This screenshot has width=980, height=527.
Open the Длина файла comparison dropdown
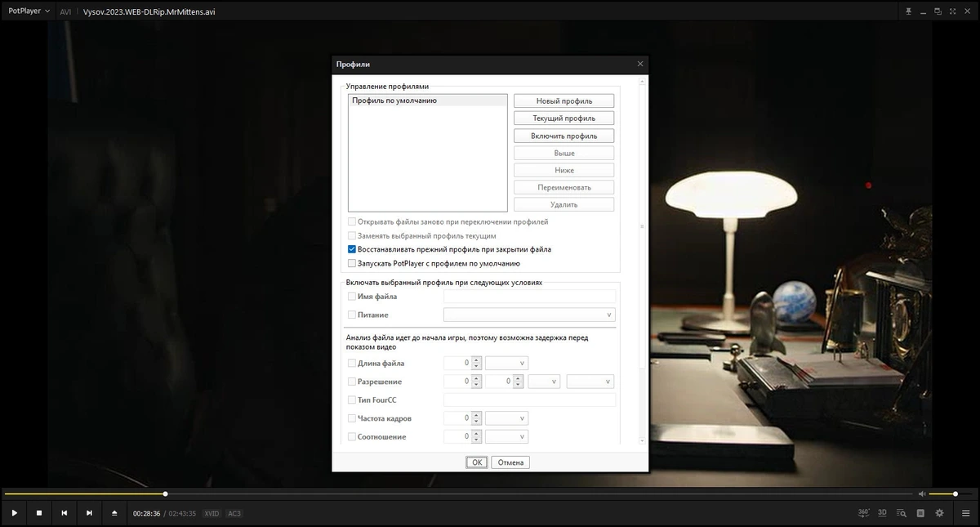coord(506,363)
